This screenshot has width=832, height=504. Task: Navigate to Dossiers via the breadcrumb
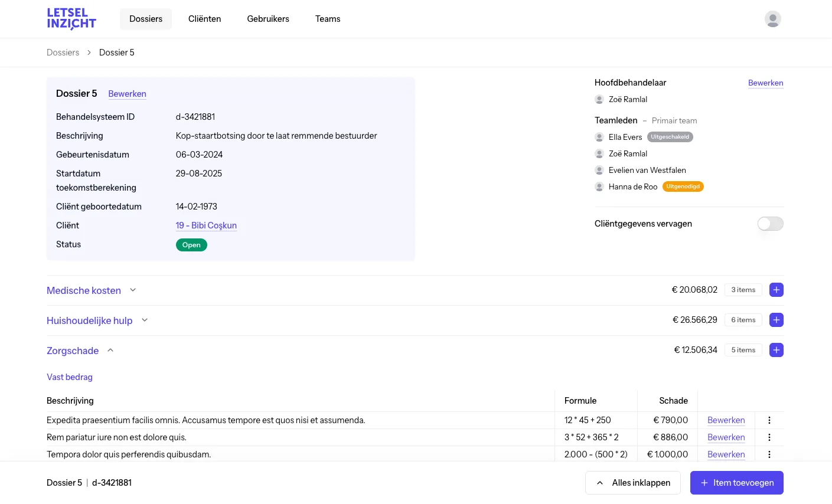point(63,53)
